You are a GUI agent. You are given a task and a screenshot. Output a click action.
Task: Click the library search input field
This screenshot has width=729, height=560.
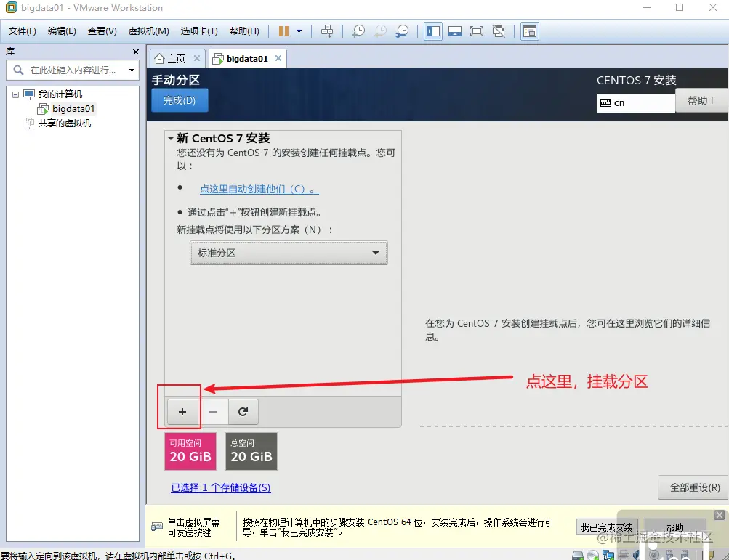[x=74, y=70]
